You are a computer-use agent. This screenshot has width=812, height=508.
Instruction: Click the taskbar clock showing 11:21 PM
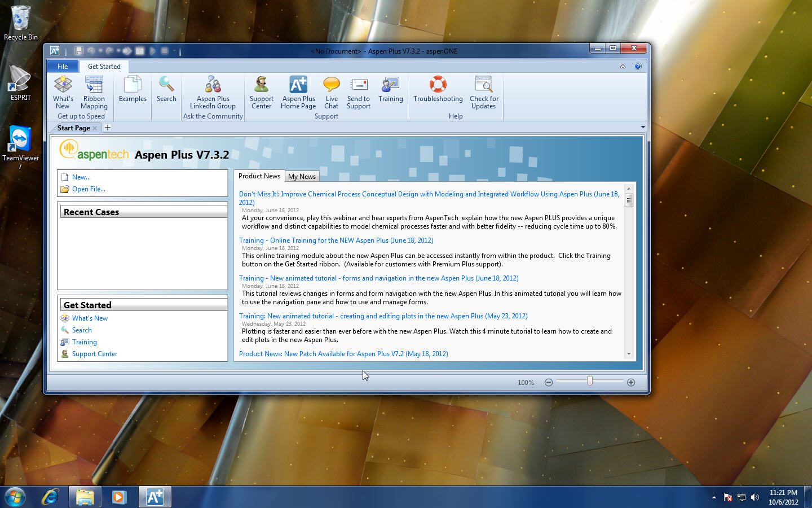783,497
